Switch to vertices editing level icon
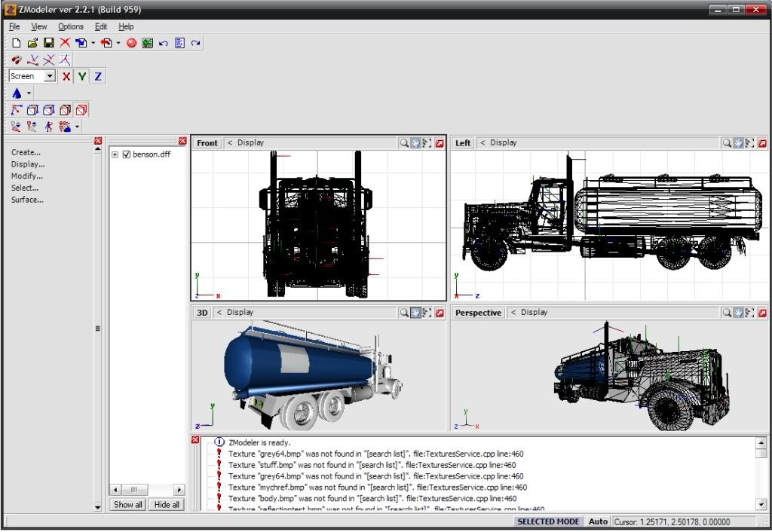This screenshot has height=532, width=772. coord(17,110)
